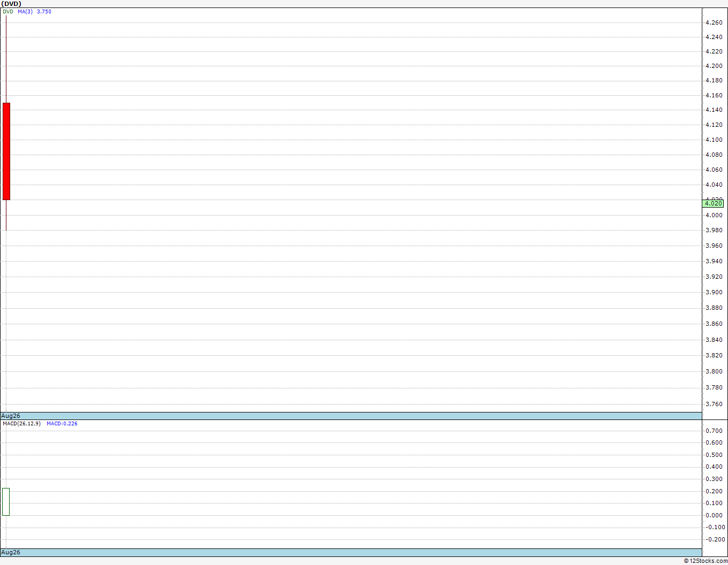Click the green 4.020 current price tag
The width and height of the screenshot is (728, 565).
tap(713, 203)
